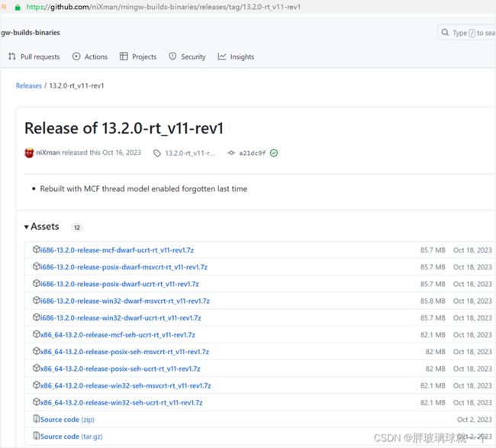Click the Actions play icon
The height and width of the screenshot is (448, 496).
point(76,56)
